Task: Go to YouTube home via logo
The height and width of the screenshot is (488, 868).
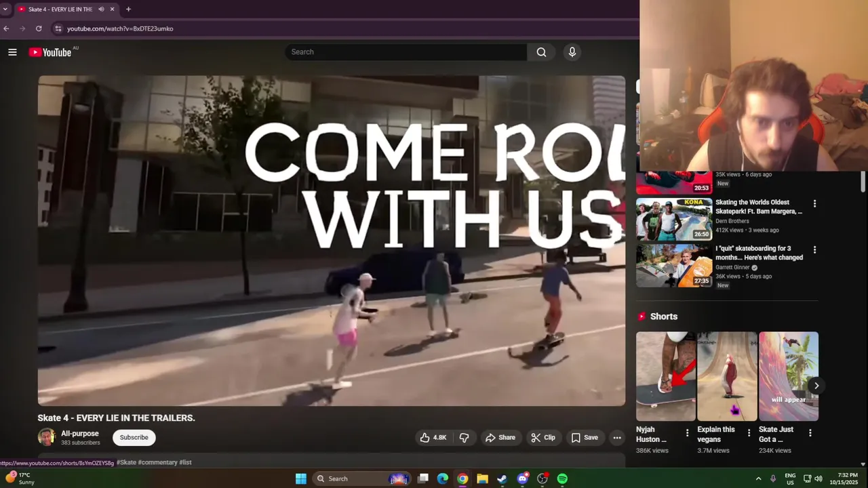Action: point(50,52)
